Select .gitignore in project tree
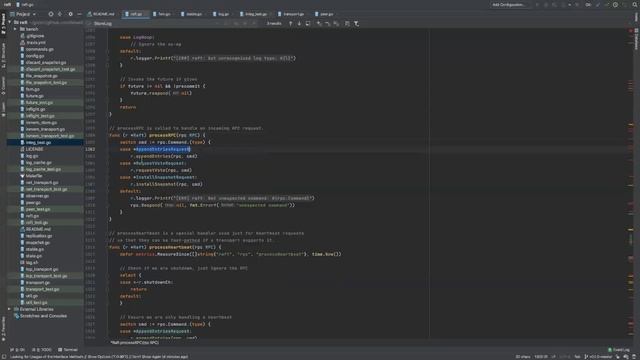Viewport: 640px width, 360px height. [32, 36]
